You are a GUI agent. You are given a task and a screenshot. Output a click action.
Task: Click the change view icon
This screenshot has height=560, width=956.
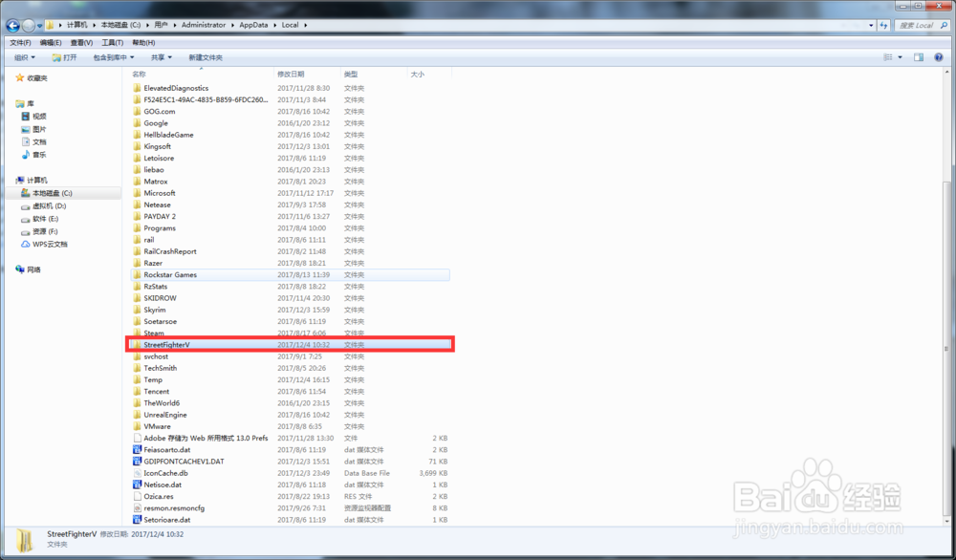888,57
